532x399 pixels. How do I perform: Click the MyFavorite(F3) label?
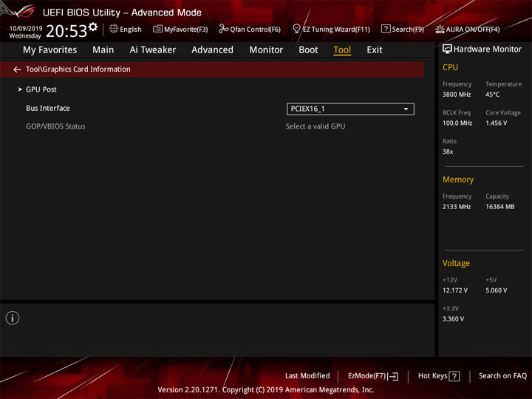pos(186,30)
